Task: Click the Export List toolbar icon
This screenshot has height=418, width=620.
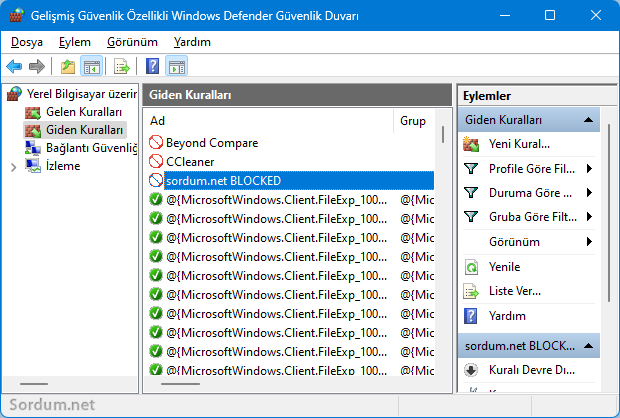Action: [x=122, y=66]
